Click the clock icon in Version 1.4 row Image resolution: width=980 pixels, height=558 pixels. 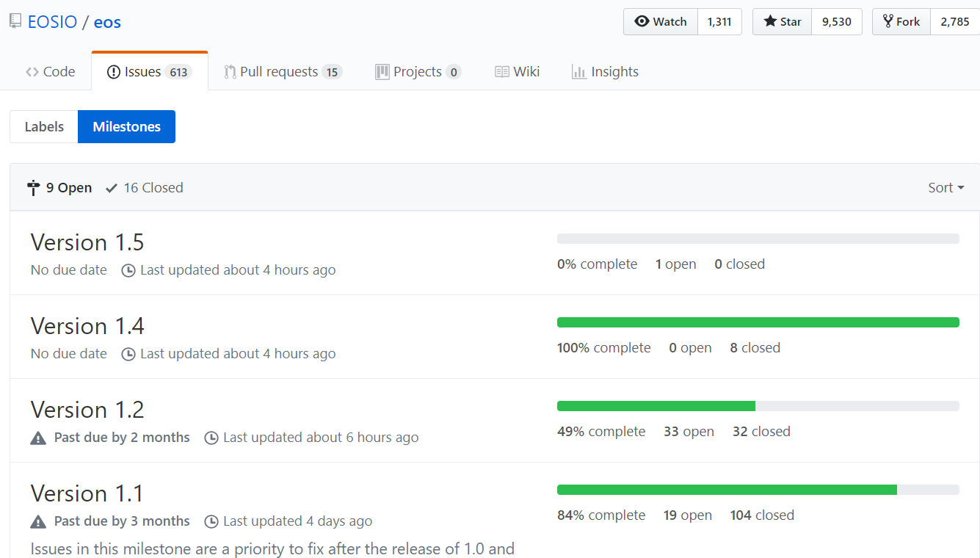point(128,354)
